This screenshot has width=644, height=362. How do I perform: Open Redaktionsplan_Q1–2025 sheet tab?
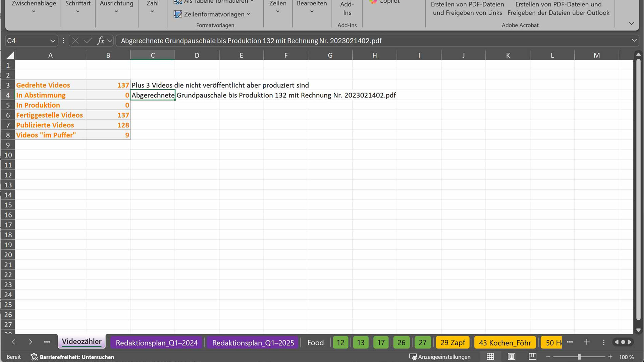tap(253, 343)
